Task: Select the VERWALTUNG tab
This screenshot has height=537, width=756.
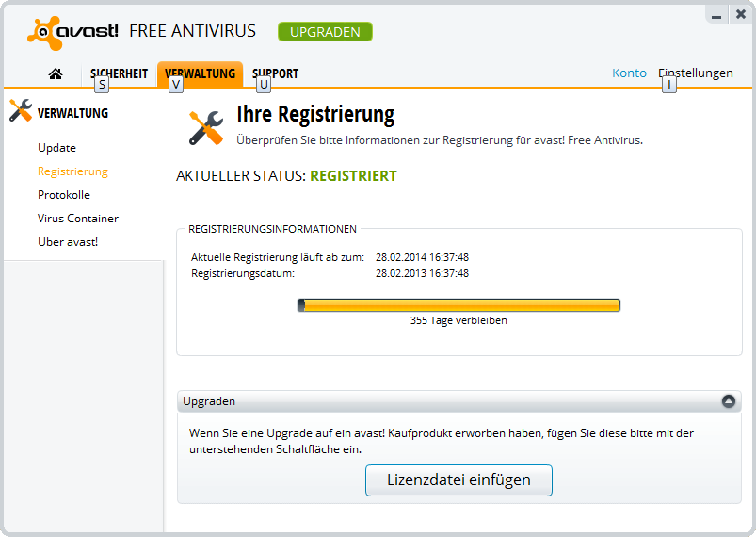Action: pyautogui.click(x=201, y=73)
